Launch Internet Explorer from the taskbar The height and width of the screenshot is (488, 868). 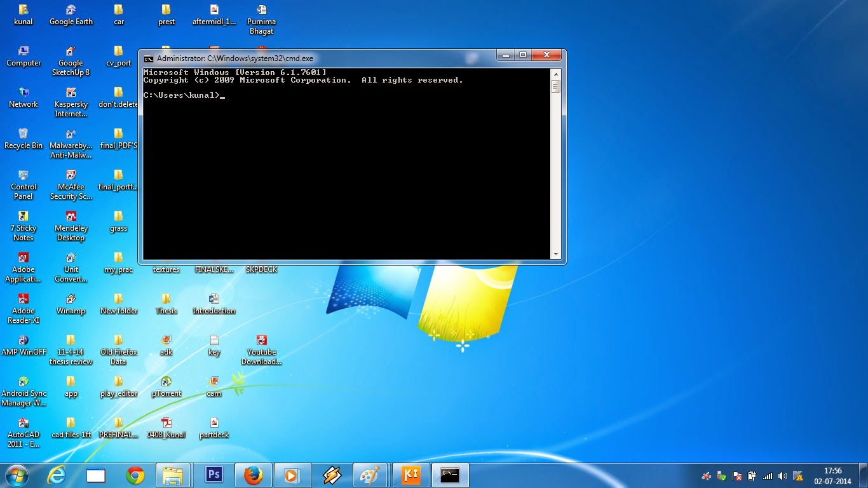[x=57, y=475]
